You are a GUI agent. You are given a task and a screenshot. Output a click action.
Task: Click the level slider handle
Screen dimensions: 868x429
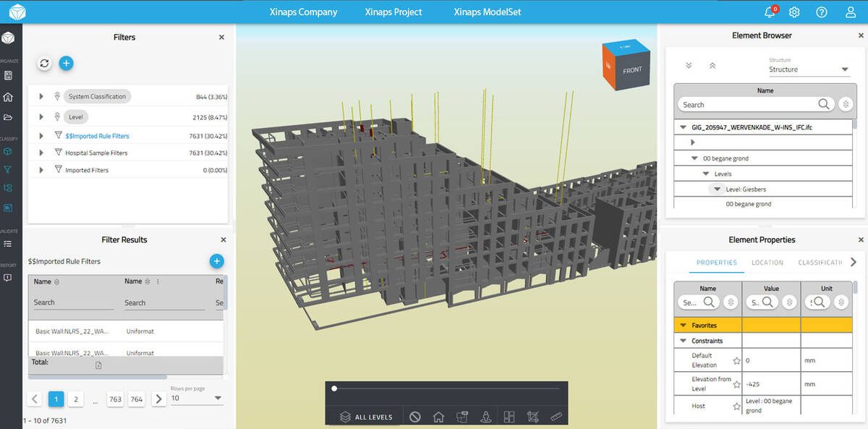[334, 388]
